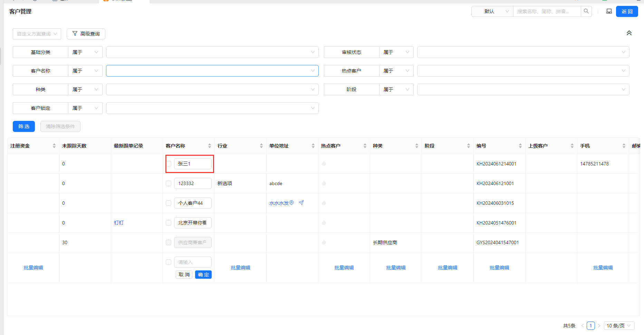Click the location pin icon next to 水水水发
Screen dimensions: 644x335
[x=291, y=203]
